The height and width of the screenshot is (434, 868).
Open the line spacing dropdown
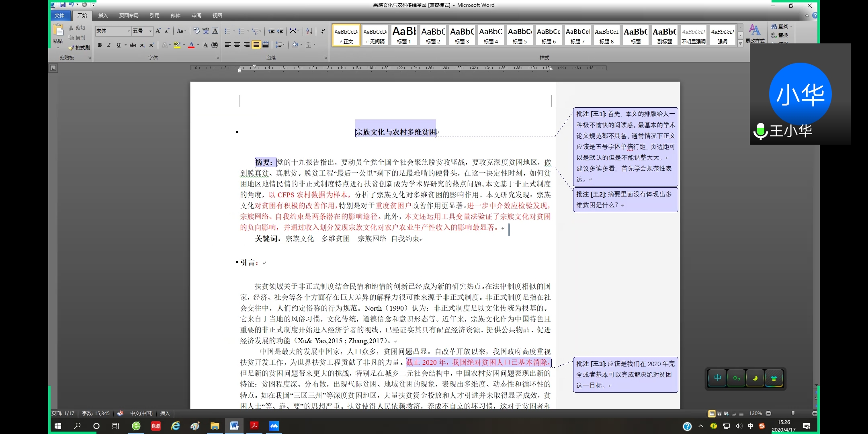281,45
